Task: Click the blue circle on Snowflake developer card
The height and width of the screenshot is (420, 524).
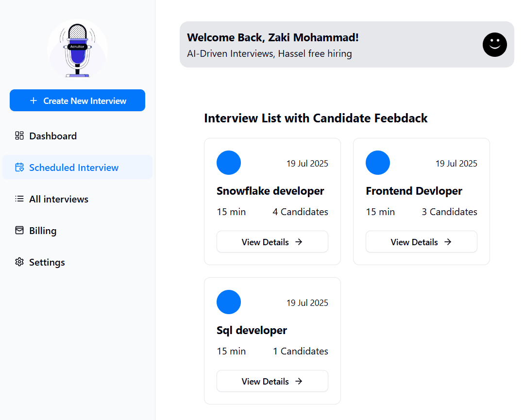Action: (229, 163)
